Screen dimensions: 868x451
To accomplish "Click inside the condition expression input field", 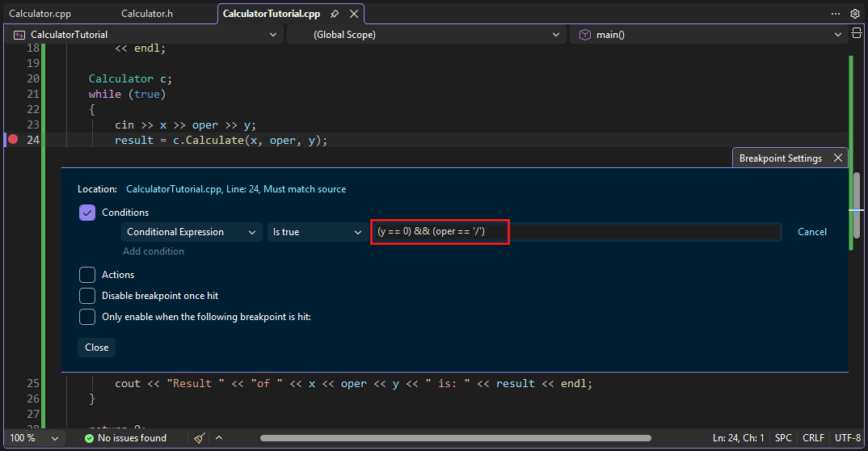I will point(575,232).
